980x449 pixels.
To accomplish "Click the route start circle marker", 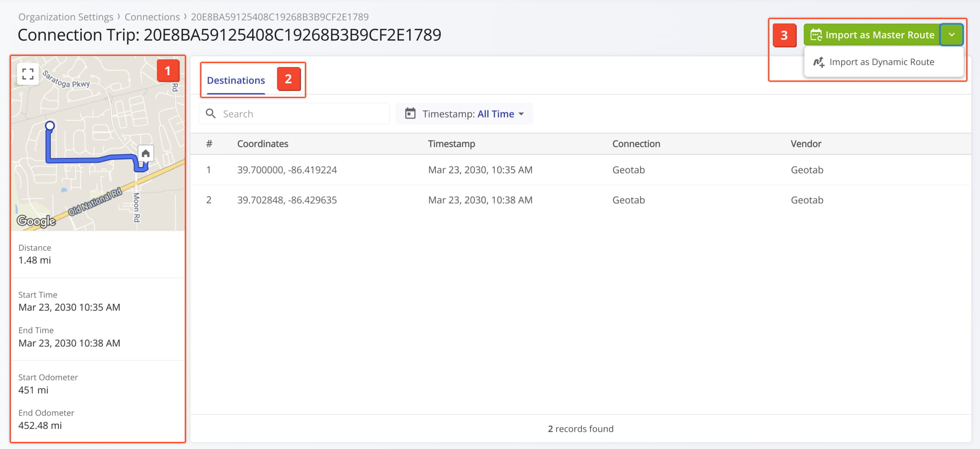I will 50,126.
